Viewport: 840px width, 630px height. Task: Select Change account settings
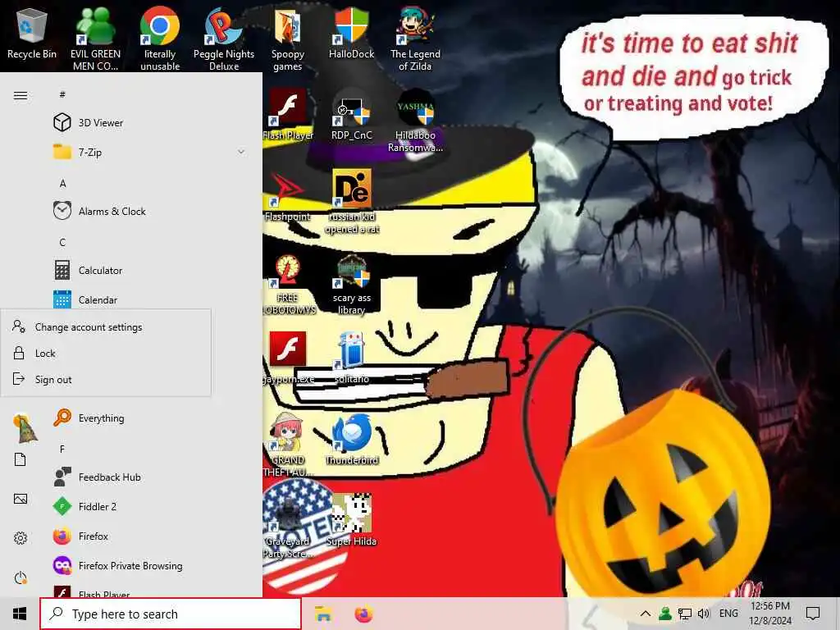click(x=106, y=326)
